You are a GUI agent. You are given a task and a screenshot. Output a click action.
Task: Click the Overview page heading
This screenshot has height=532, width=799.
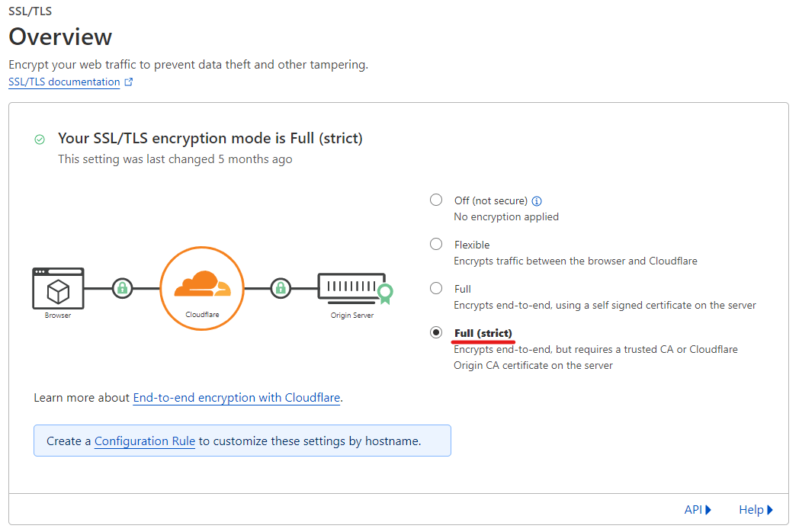(59, 36)
